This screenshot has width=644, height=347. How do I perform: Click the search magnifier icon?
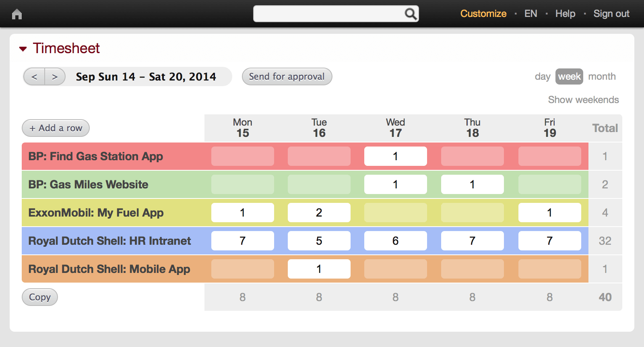tap(410, 14)
